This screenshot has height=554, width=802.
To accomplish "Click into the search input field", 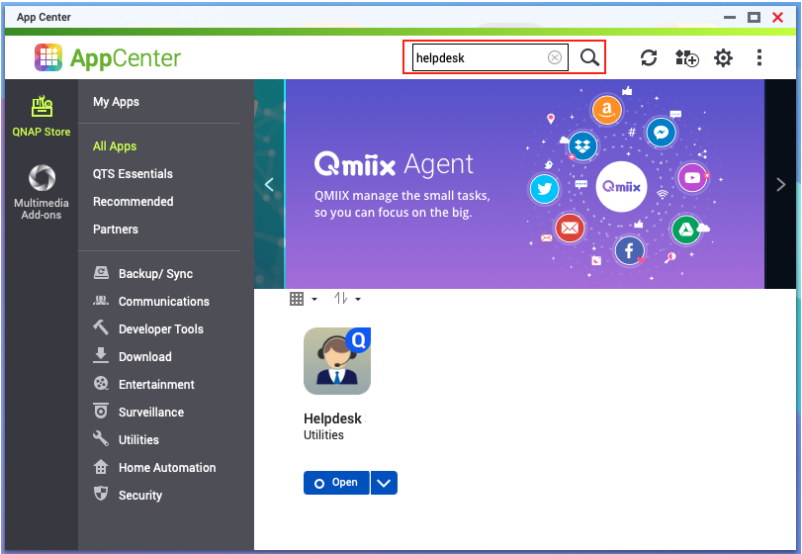I will point(478,58).
